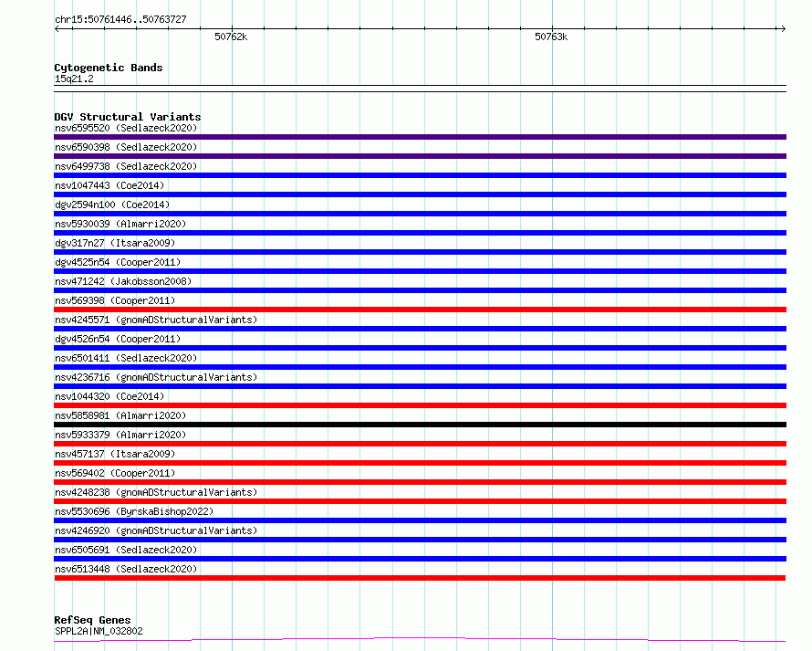Viewport: 812px width, 651px height.
Task: Click the nsv569402 (Cooper2011) label
Action: [115, 473]
